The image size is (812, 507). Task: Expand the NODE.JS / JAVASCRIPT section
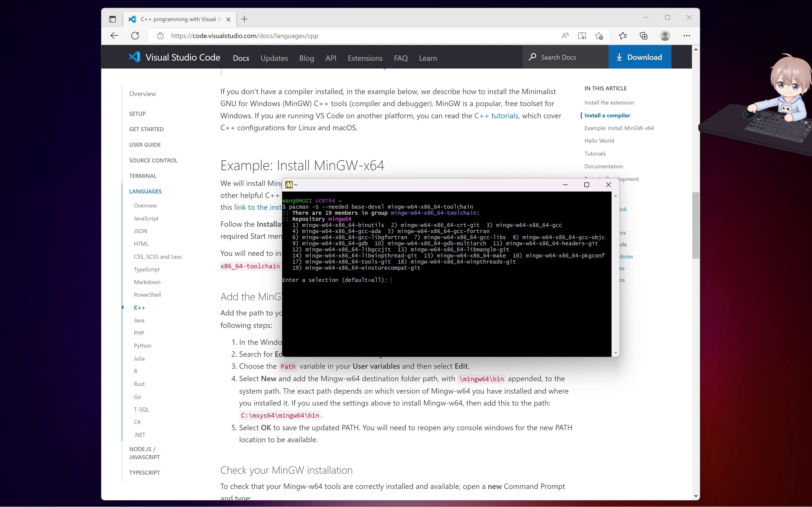tap(144, 453)
